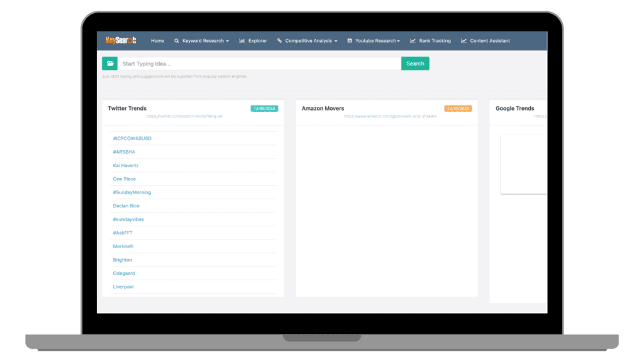This screenshot has width=644, height=362.
Task: Open the Kai Havertz trend
Action: (126, 165)
